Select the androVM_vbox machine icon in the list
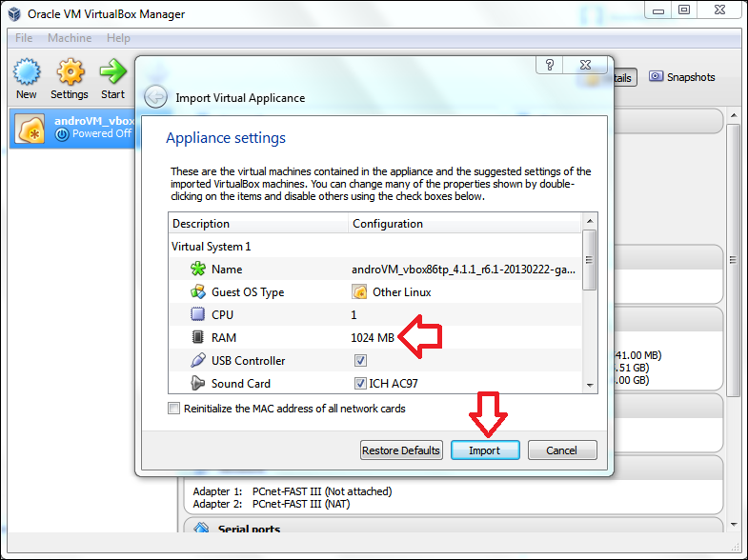The height and width of the screenshot is (560, 748). (x=30, y=129)
